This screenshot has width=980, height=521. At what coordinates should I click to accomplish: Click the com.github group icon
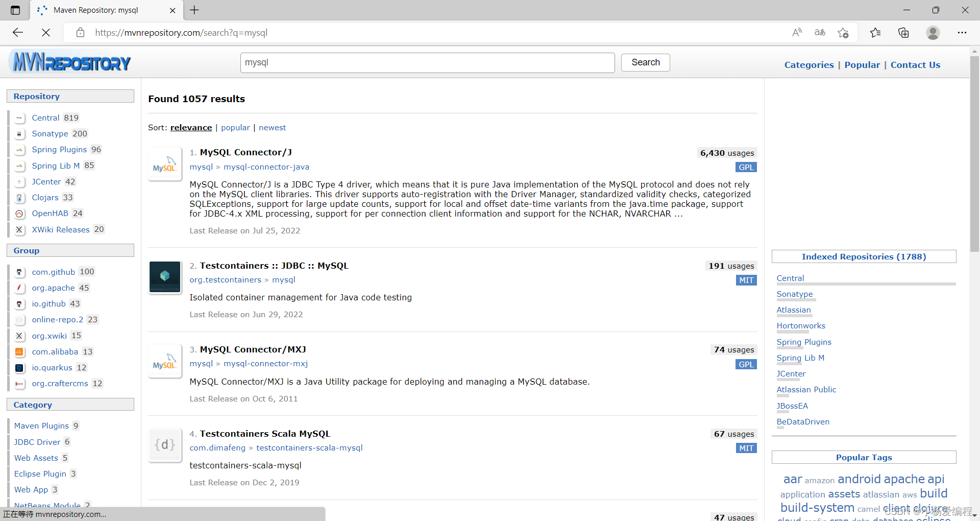19,272
